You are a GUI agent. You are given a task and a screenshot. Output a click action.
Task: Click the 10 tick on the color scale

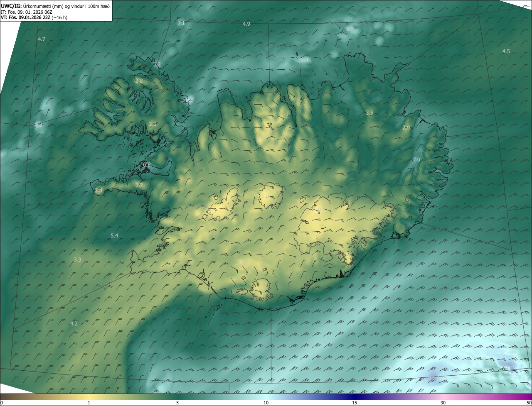pyautogui.click(x=266, y=403)
